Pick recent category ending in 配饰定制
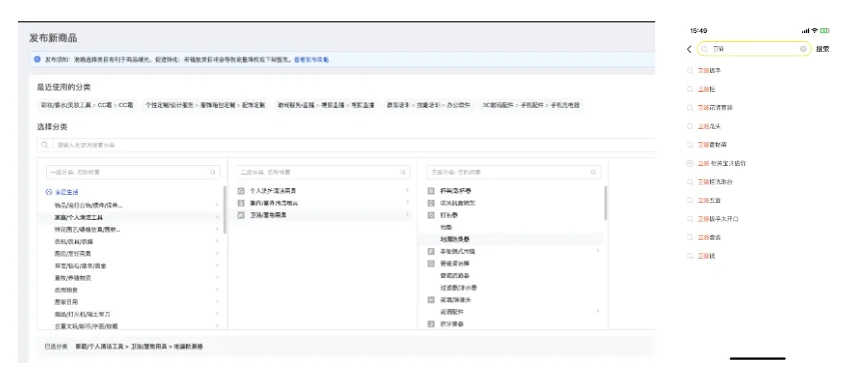This screenshot has height=378, width=868. point(205,105)
